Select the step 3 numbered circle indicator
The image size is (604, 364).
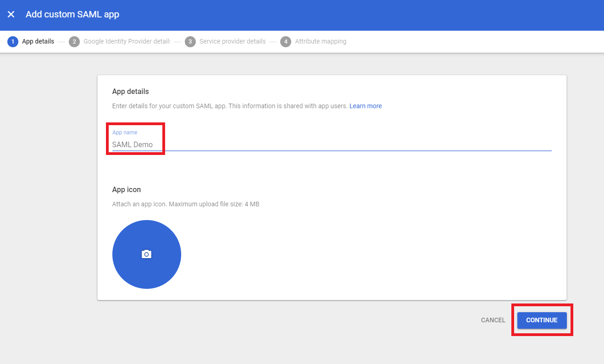(x=191, y=41)
